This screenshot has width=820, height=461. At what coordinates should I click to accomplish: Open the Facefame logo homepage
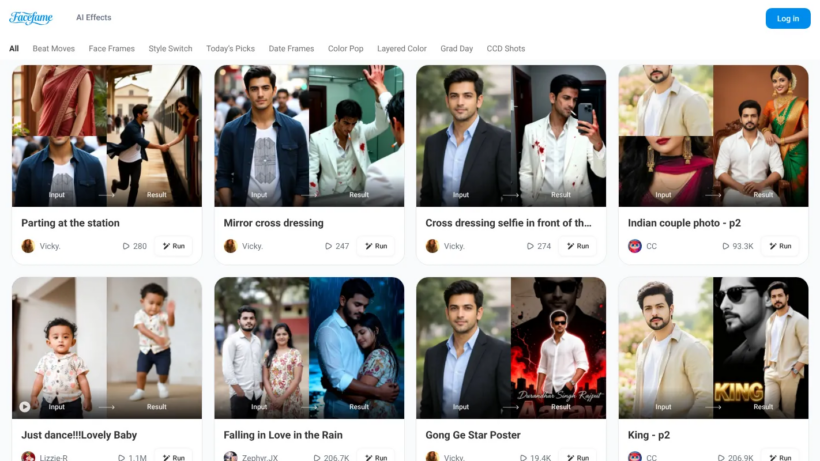coord(31,18)
